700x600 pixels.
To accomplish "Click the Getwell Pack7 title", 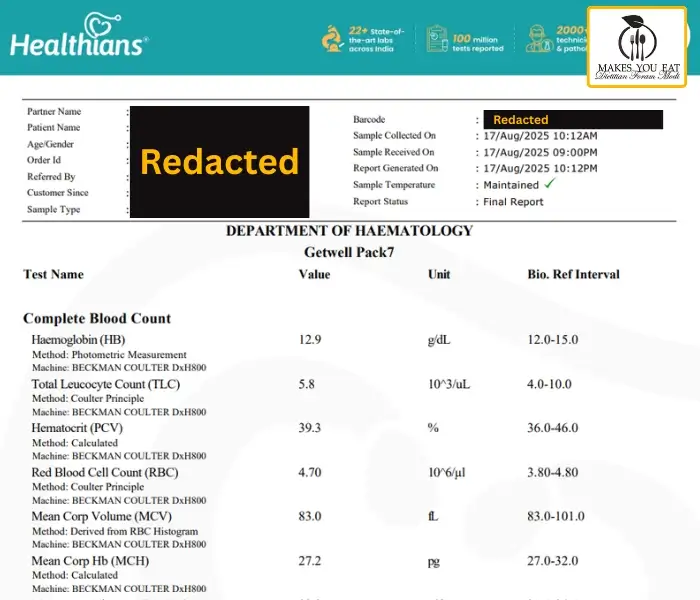I will [349, 252].
